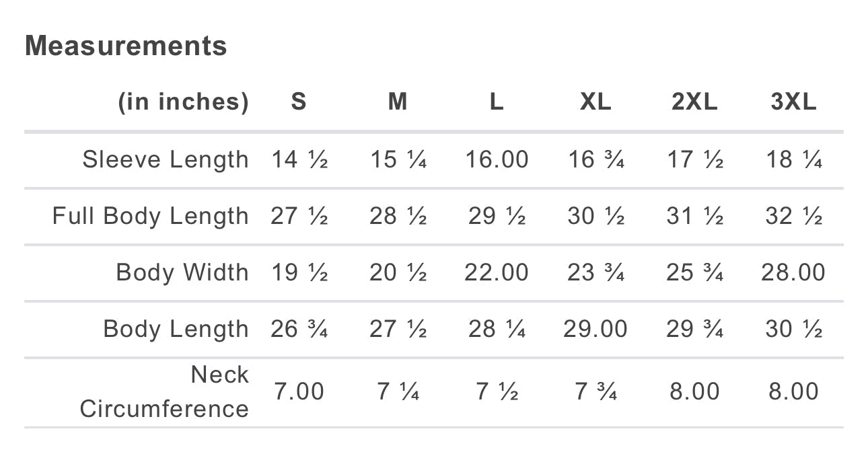Click the Sleeve Length value for size L

(x=497, y=159)
